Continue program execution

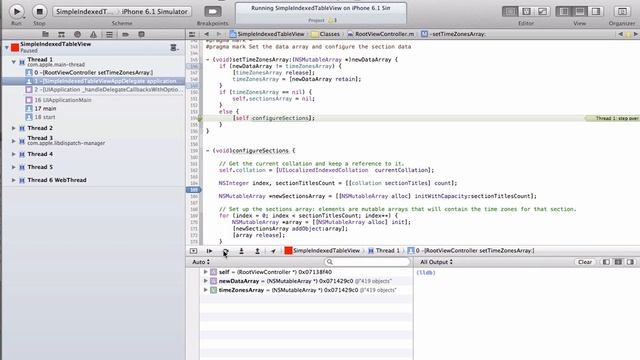(x=209, y=251)
